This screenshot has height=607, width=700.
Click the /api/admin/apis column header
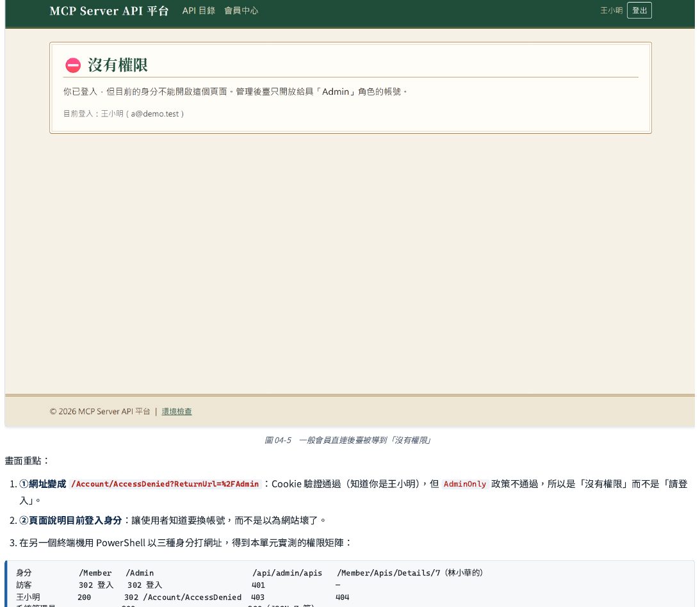click(x=287, y=573)
